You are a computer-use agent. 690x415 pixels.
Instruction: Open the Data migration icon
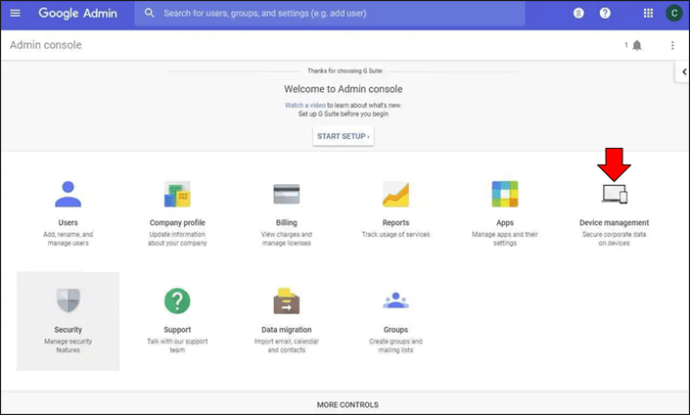(286, 301)
